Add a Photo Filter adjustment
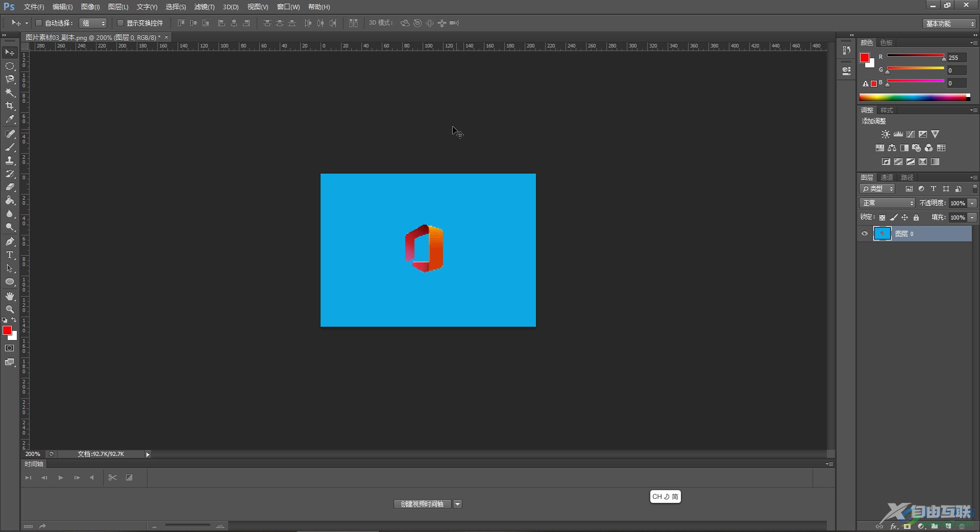The width and height of the screenshot is (980, 532). click(x=916, y=148)
